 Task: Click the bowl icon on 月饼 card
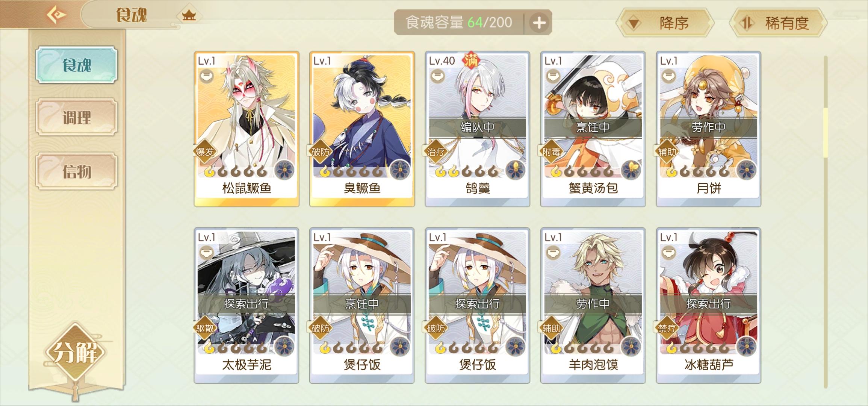click(669, 77)
